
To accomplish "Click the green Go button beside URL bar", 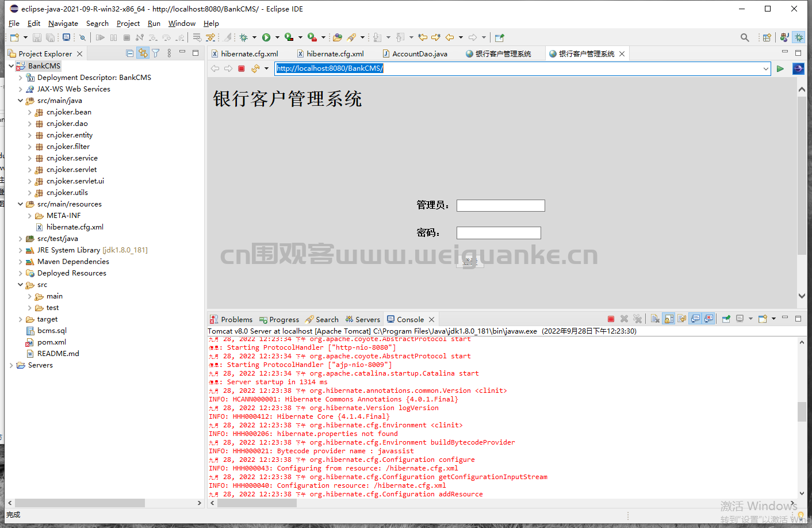I will (x=780, y=68).
